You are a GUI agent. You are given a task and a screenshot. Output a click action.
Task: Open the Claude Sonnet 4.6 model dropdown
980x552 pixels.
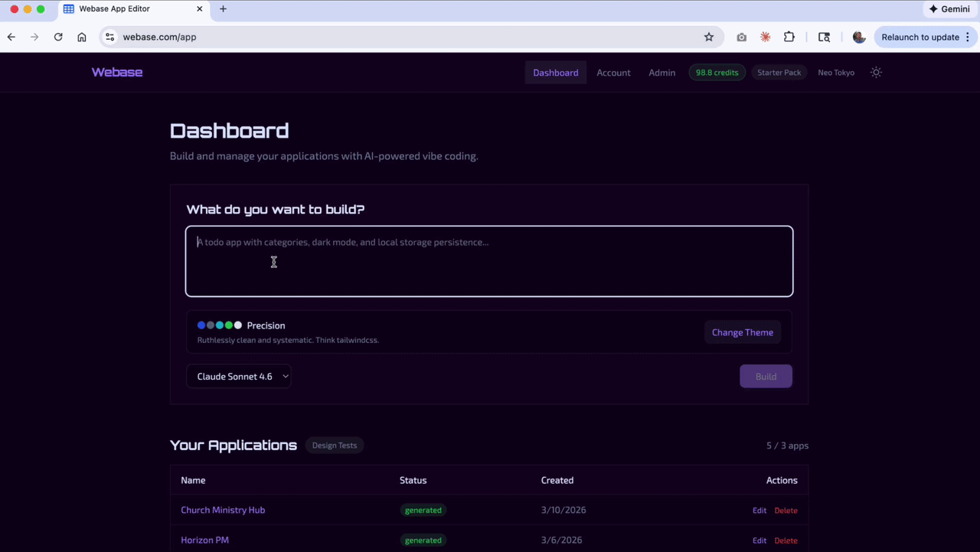click(239, 376)
